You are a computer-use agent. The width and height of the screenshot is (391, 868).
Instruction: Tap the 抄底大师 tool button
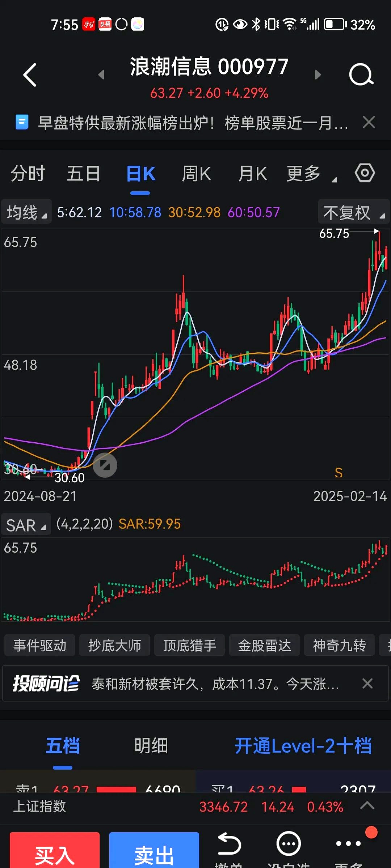115,645
